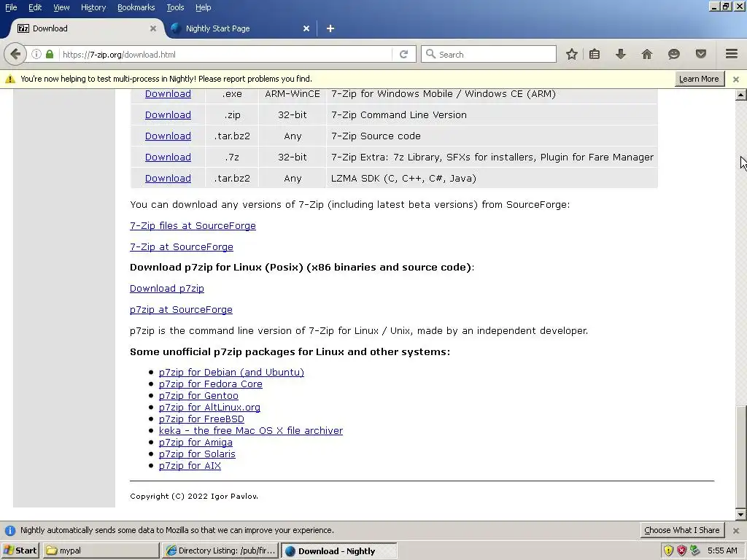Select Download - Nightly taskbar button

(x=338, y=551)
